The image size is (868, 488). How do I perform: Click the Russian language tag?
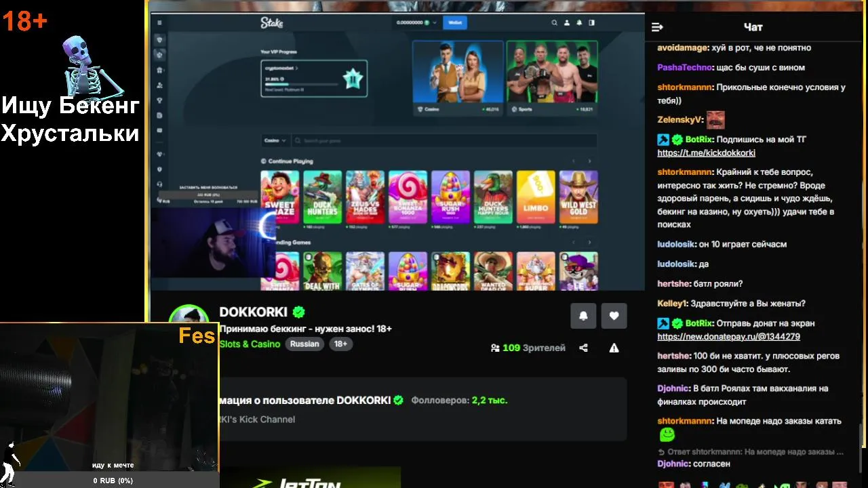pyautogui.click(x=304, y=344)
